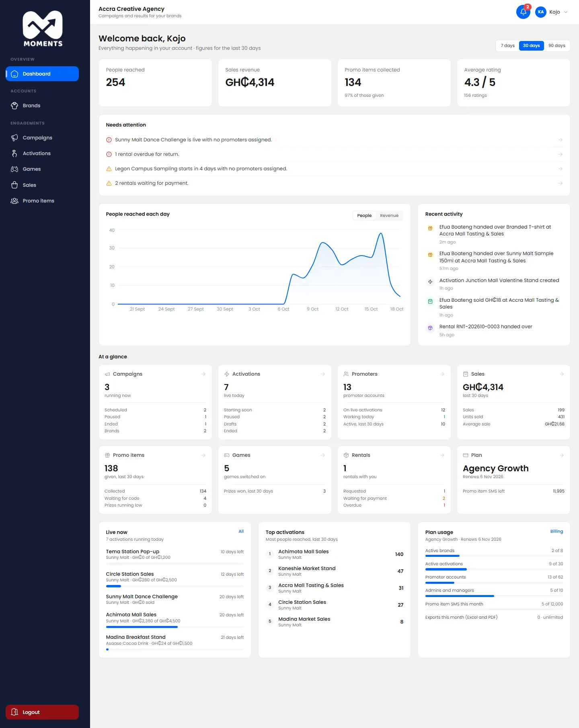579x728 pixels.
Task: Click the Promo items icon in sidebar
Action: [x=14, y=201]
